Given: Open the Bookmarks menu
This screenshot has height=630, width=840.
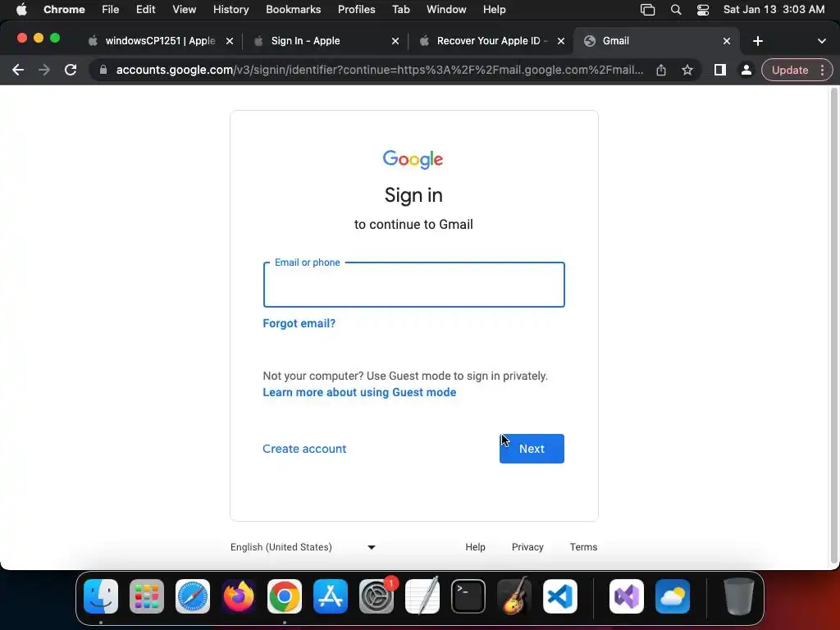Looking at the screenshot, I should (x=293, y=10).
